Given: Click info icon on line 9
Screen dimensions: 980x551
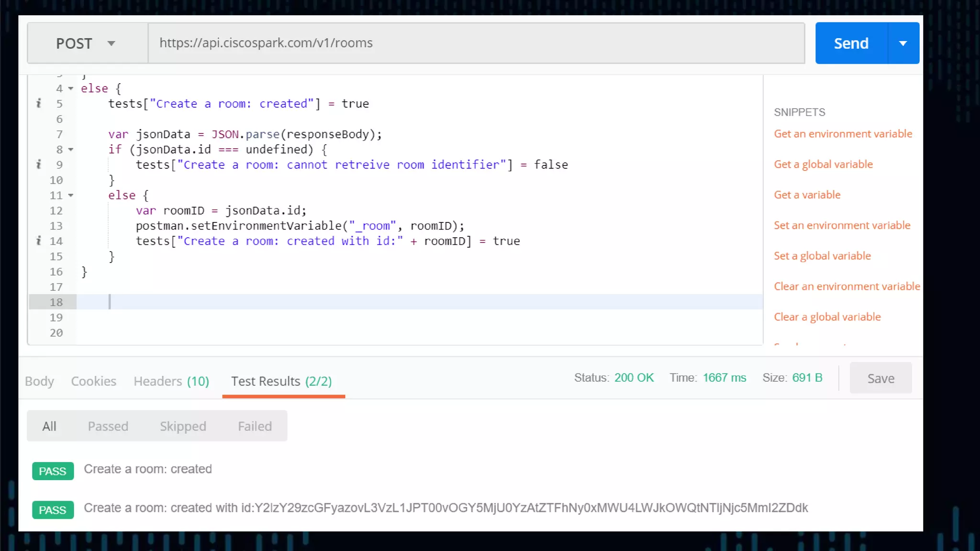Looking at the screenshot, I should [39, 165].
